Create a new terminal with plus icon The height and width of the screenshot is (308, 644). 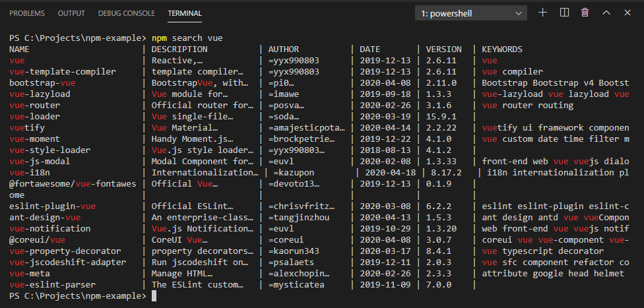point(542,13)
